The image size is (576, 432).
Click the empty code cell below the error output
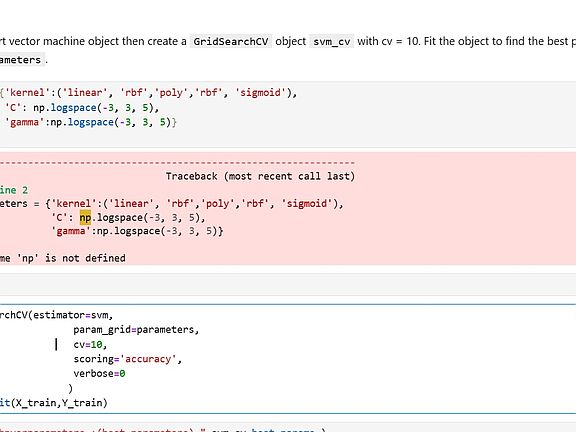(288, 284)
